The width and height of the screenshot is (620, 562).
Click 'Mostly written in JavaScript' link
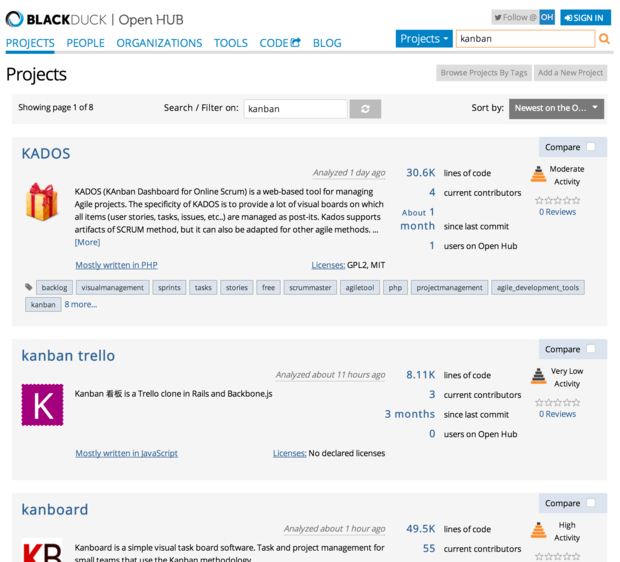[127, 453]
